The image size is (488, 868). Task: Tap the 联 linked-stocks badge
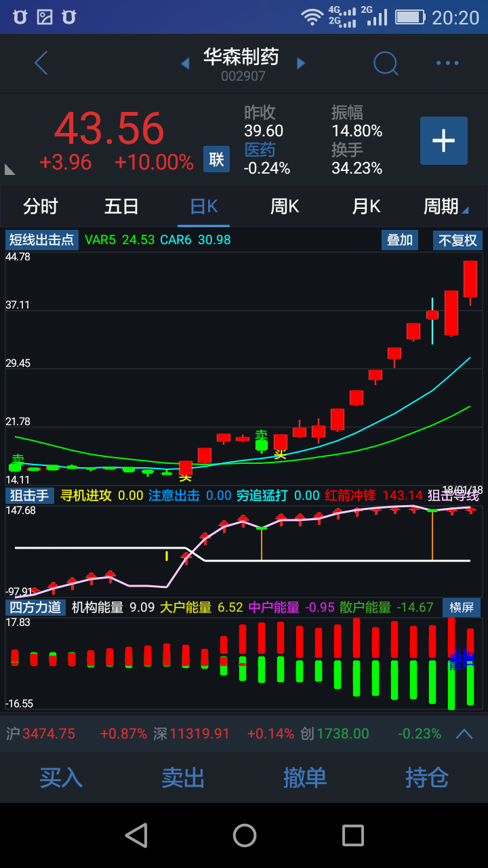217,159
